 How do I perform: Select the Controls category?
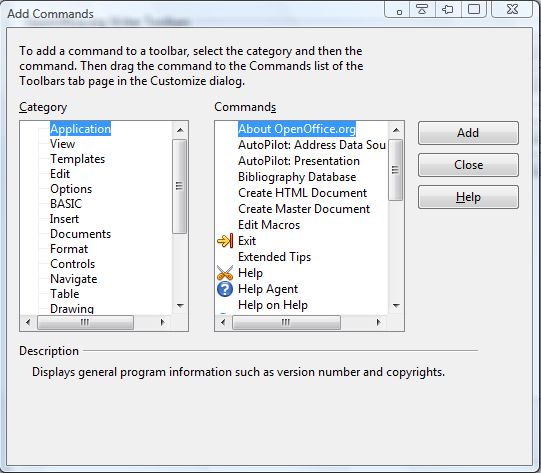[x=72, y=264]
